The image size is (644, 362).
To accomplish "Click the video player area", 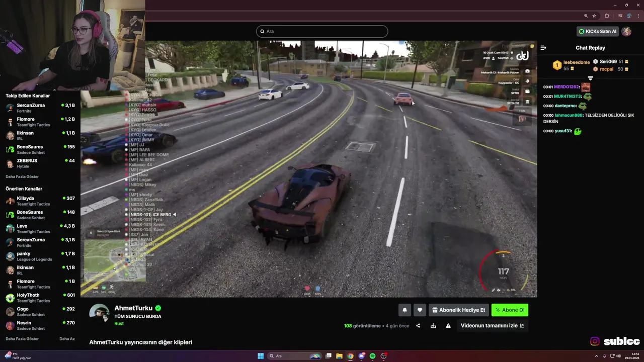I will pos(308,169).
